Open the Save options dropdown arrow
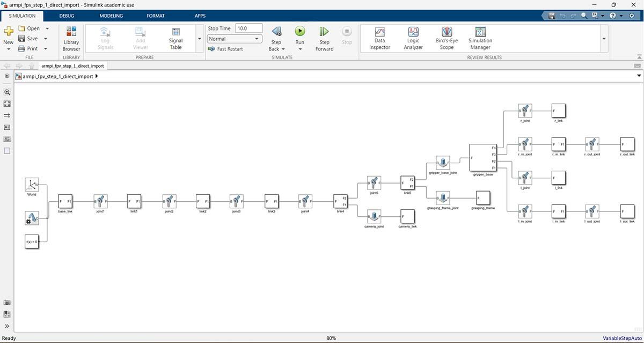Viewport: 644px width, 343px height. [x=47, y=39]
